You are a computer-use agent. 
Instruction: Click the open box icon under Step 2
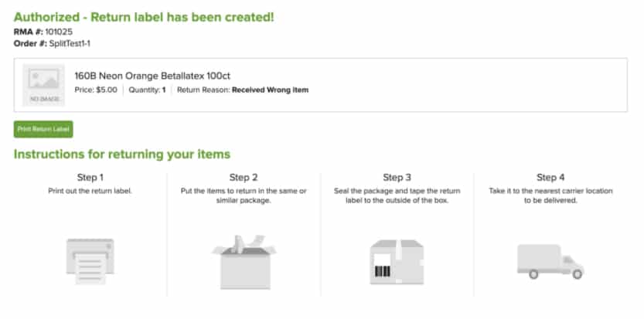244,262
